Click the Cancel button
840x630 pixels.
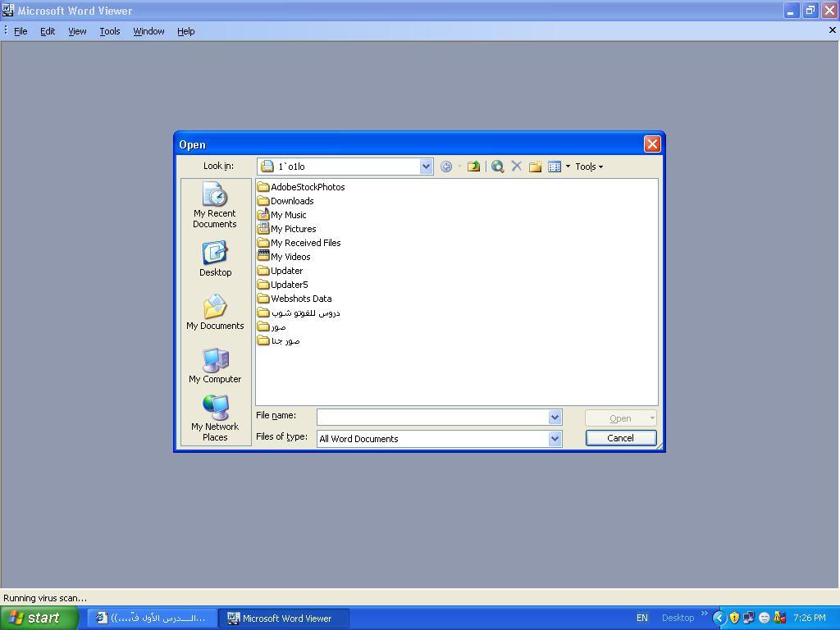[620, 438]
